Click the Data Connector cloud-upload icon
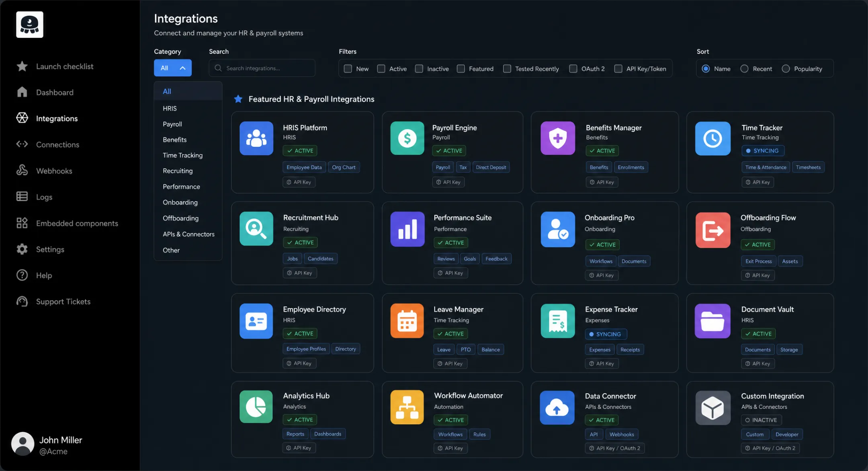 pyautogui.click(x=557, y=408)
